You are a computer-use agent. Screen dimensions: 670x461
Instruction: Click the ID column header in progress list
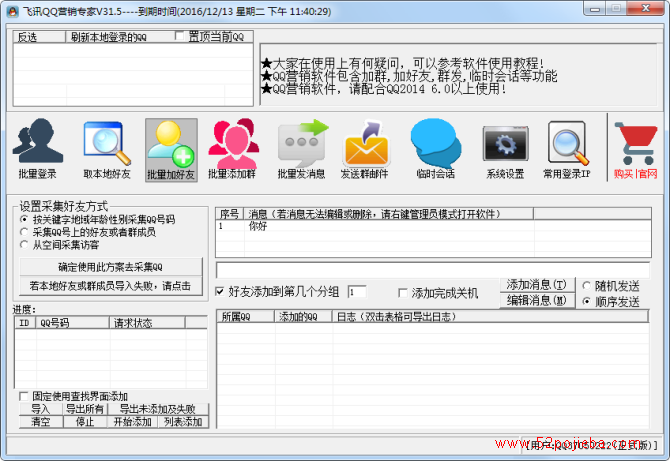25,323
